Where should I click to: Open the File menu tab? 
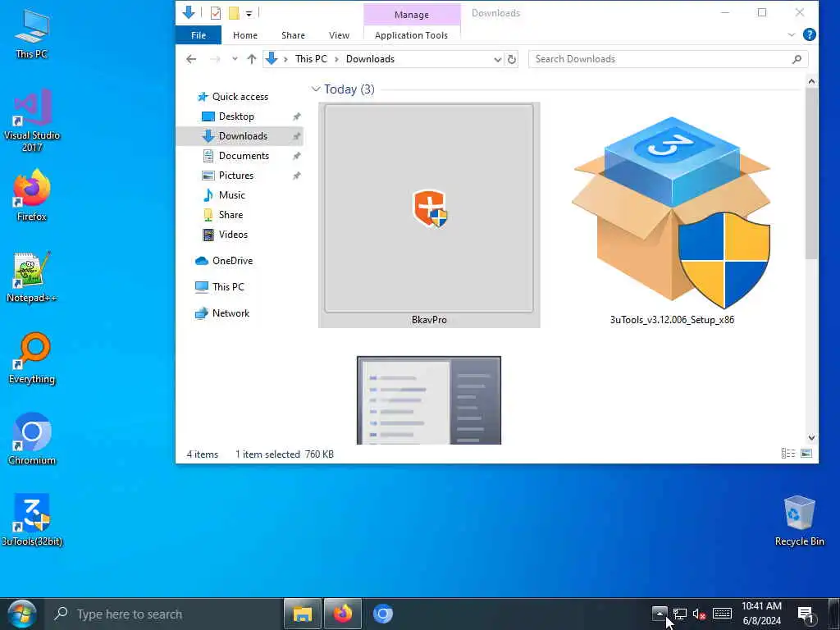199,35
